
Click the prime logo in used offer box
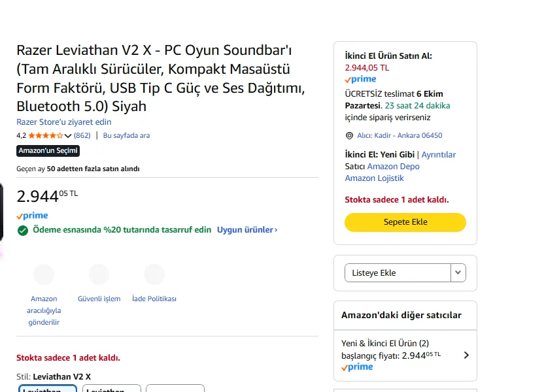(x=361, y=80)
